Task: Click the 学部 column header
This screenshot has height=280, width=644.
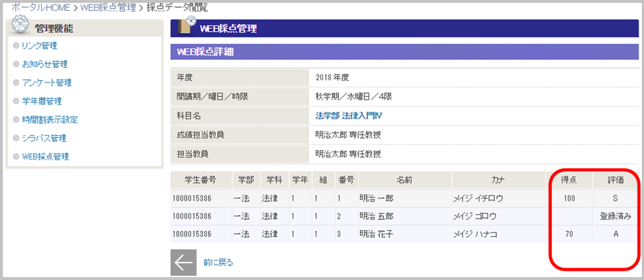Action: (246, 180)
